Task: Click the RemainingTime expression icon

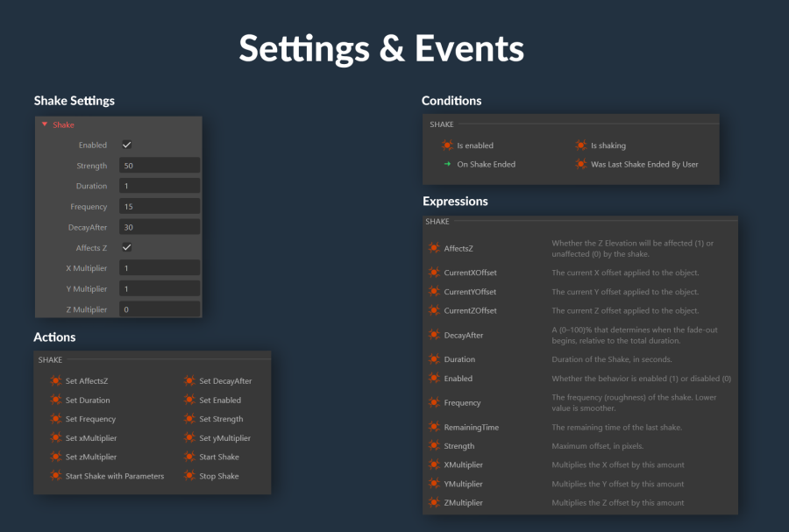Action: [434, 427]
